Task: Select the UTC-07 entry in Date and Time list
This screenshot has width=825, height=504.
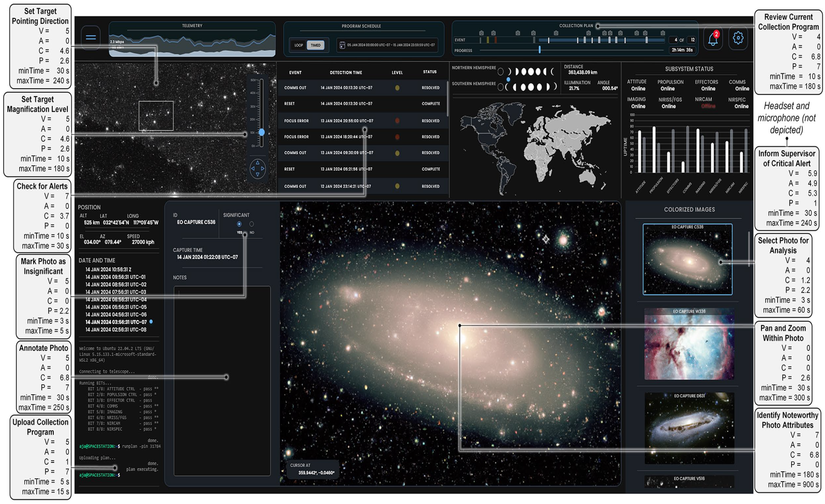Action: [116, 322]
